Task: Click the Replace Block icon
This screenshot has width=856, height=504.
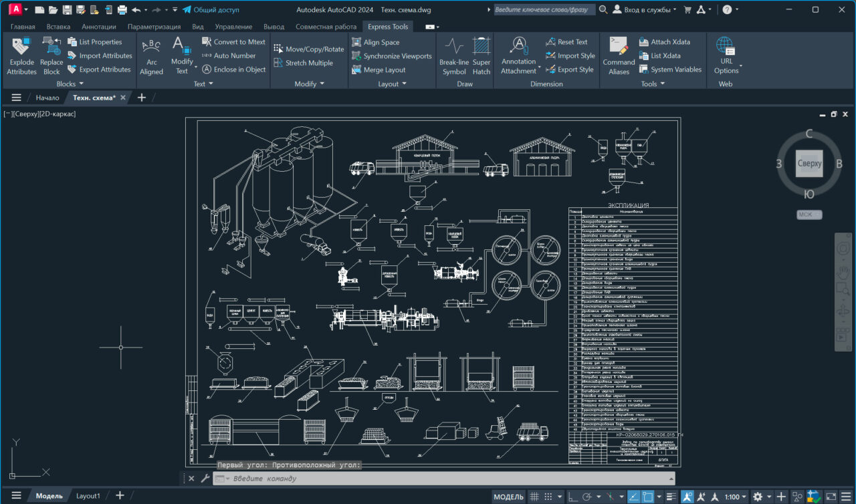Action: point(51,55)
